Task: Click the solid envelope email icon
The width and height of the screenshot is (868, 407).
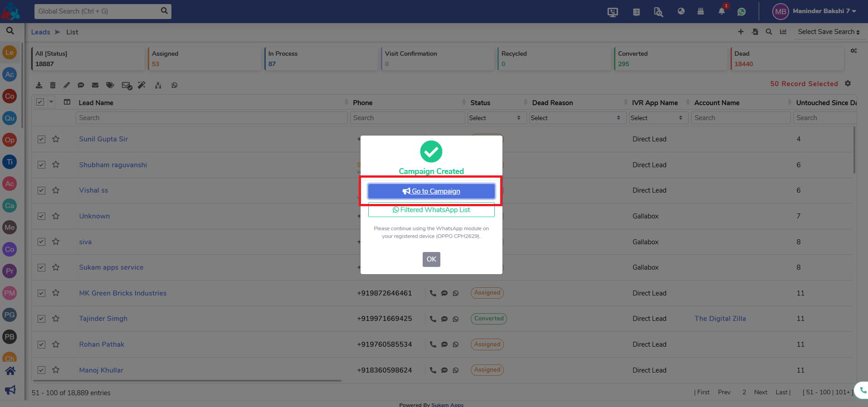Action: [x=95, y=85]
